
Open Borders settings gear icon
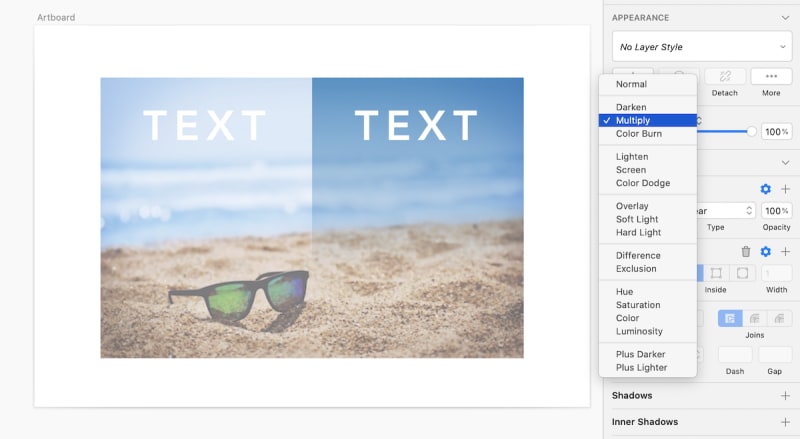tap(765, 251)
